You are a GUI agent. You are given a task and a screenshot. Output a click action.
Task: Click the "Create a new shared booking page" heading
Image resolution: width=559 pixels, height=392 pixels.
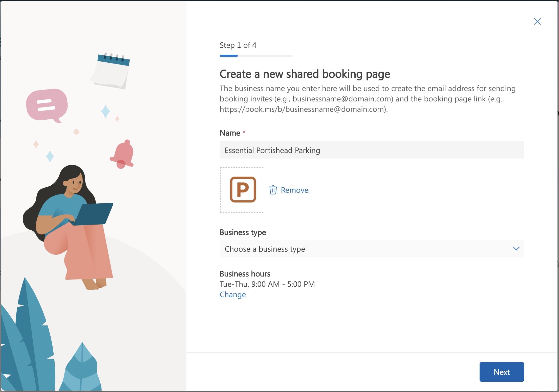click(305, 74)
